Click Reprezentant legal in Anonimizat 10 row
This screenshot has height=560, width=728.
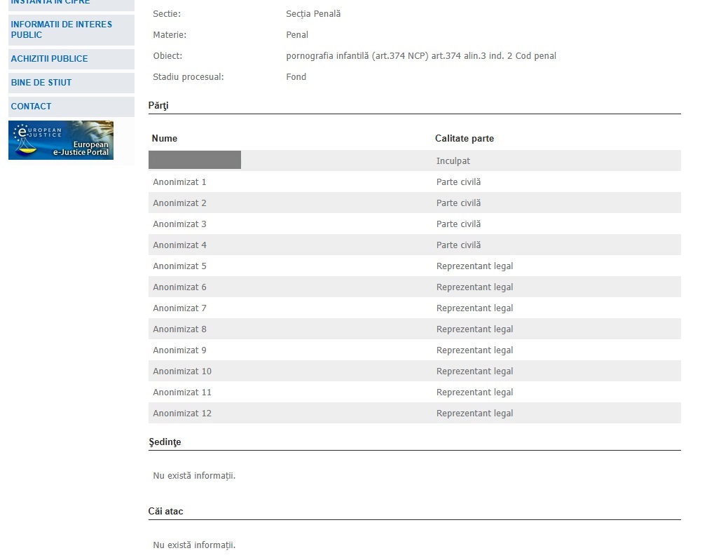tap(474, 371)
